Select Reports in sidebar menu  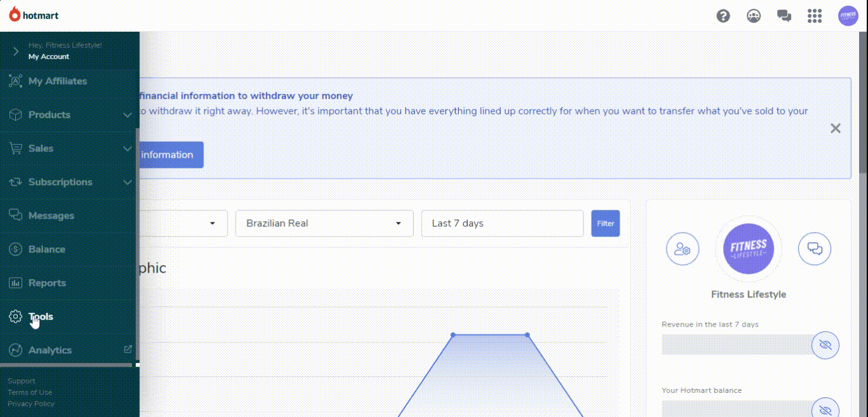(47, 283)
